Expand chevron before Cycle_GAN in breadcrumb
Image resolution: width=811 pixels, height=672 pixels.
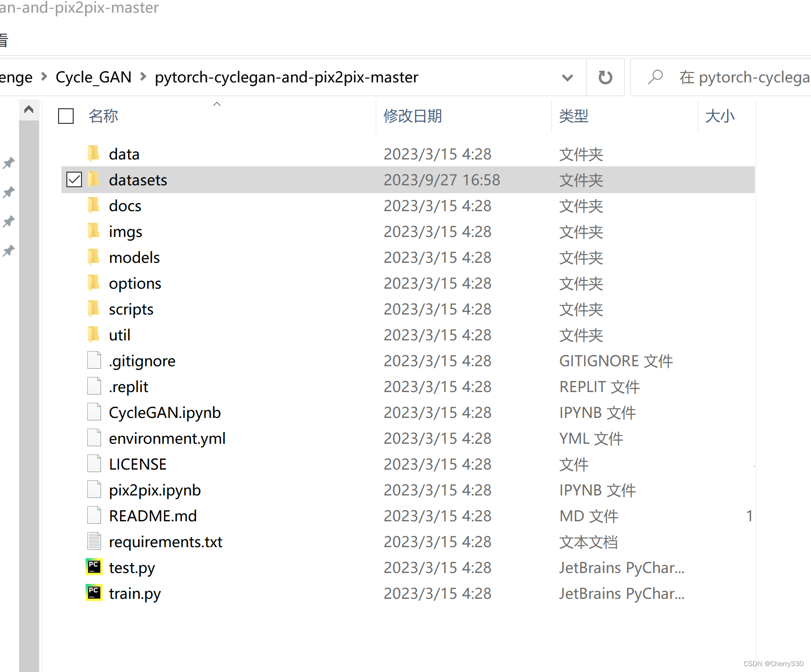pos(44,77)
